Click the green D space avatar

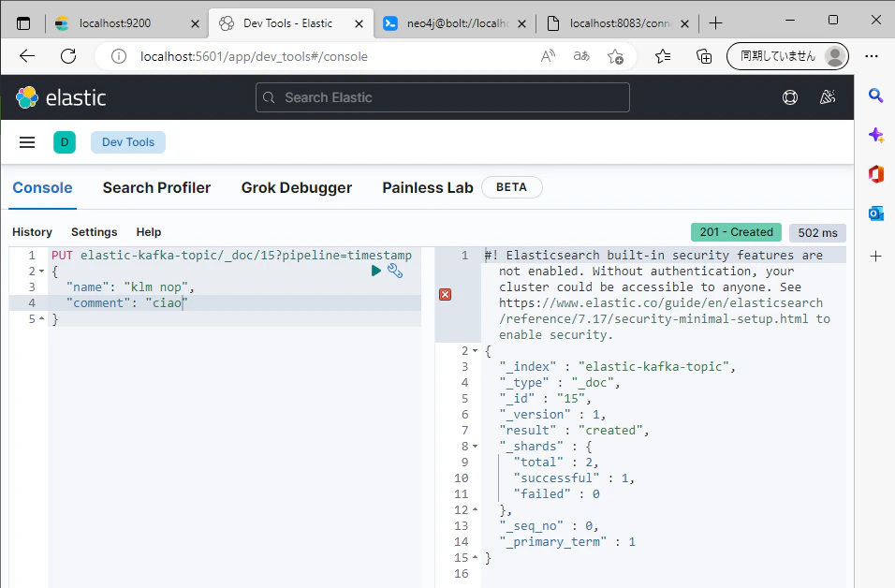coord(65,142)
